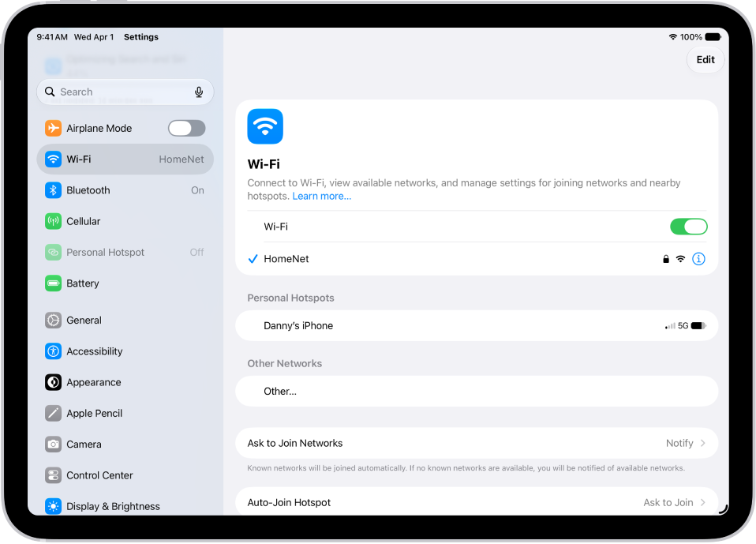This screenshot has height=544, width=756.
Task: Tap Danny's iPhone cellular signal bars
Action: pyautogui.click(x=670, y=327)
